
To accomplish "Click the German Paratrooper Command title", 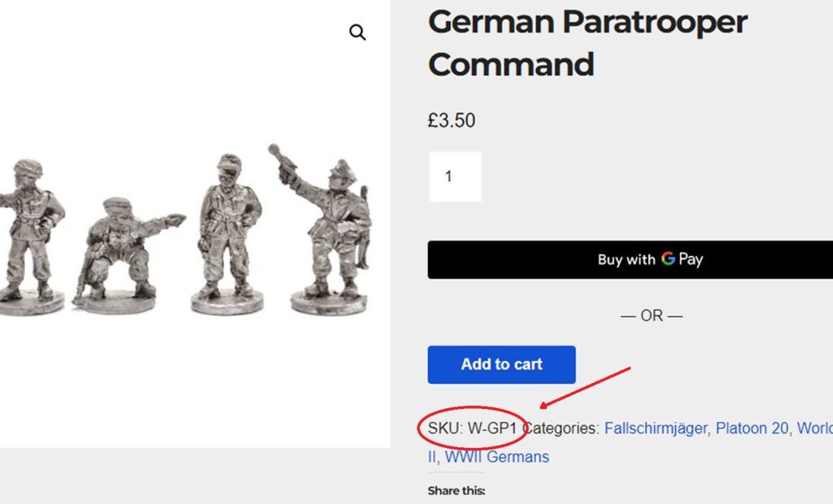I will click(587, 43).
